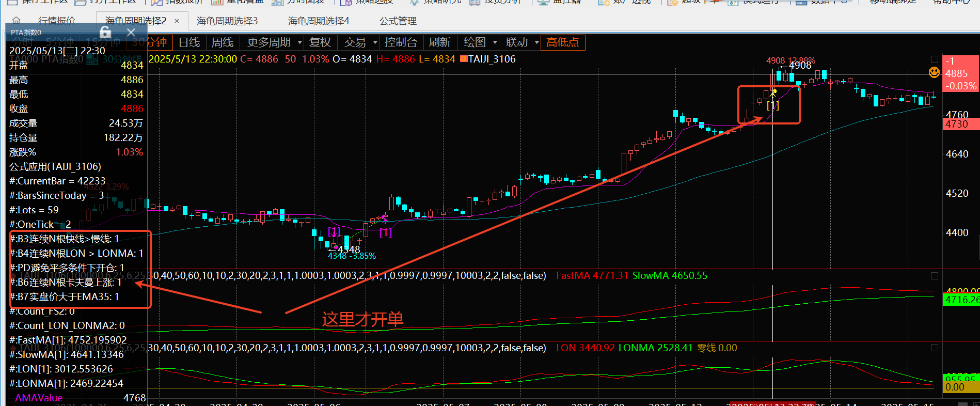This screenshot has width=980, height=406.
Task: Switch chart to 日线 period
Action: (189, 42)
